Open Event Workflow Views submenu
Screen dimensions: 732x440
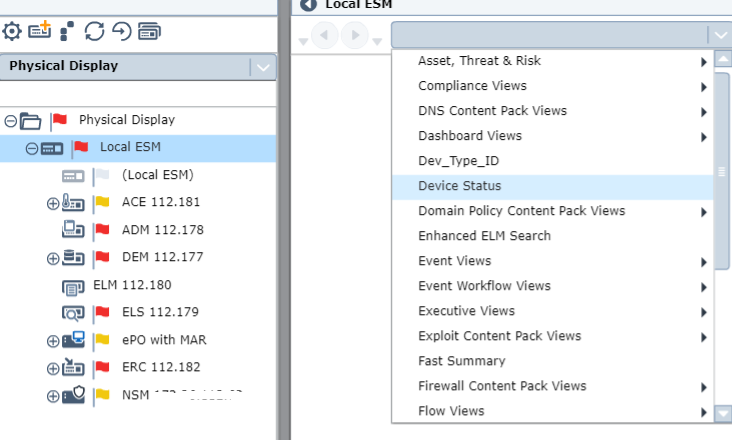[x=552, y=286]
